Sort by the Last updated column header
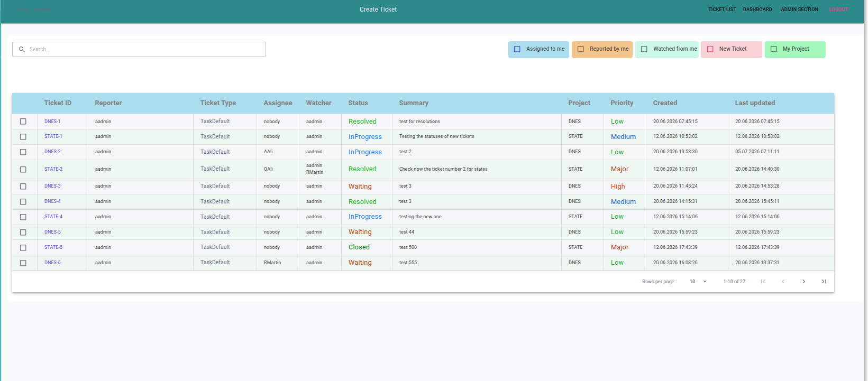 coord(755,103)
